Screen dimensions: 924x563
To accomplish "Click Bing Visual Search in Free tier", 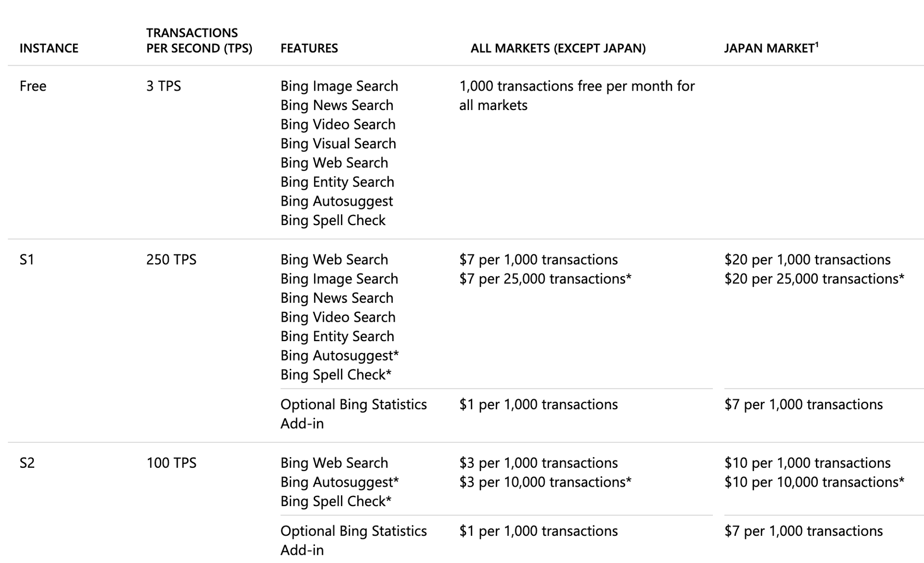I will pos(338,143).
